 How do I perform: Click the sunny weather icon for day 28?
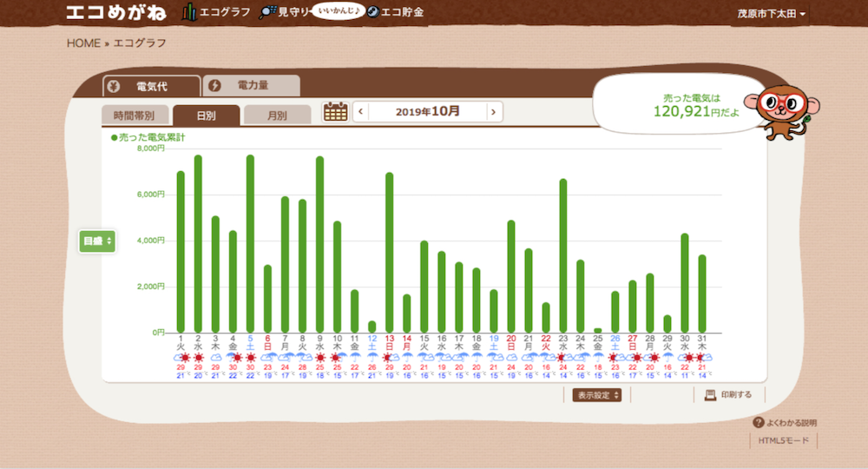[650, 358]
